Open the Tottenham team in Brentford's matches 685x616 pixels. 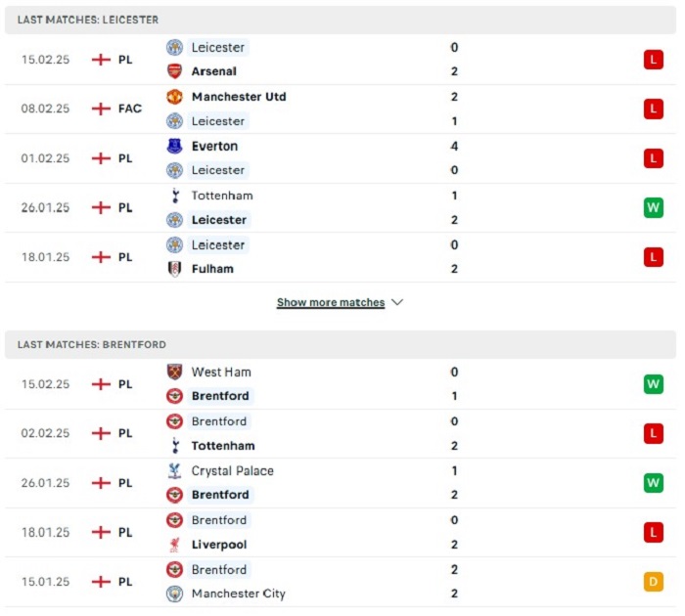tap(223, 446)
